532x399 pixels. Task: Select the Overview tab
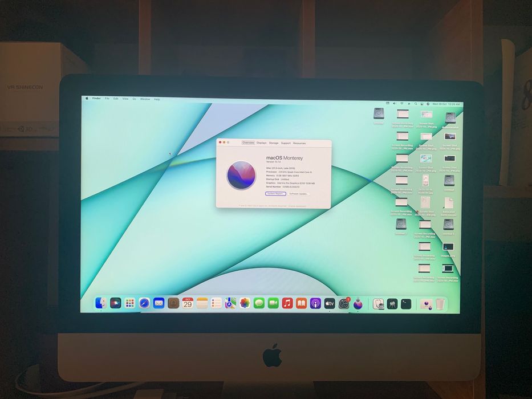[248, 143]
